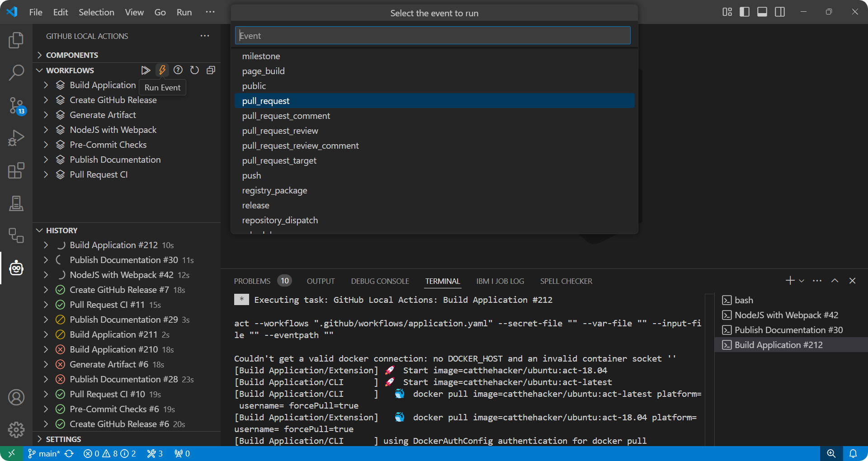Expand the Build Application workflow tree item
Viewport: 868px width, 461px height.
45,85
